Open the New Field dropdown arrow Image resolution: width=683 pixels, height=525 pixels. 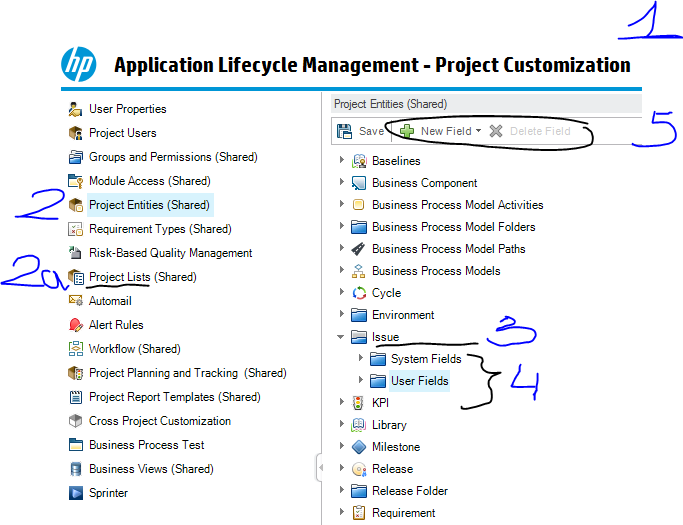[478, 131]
